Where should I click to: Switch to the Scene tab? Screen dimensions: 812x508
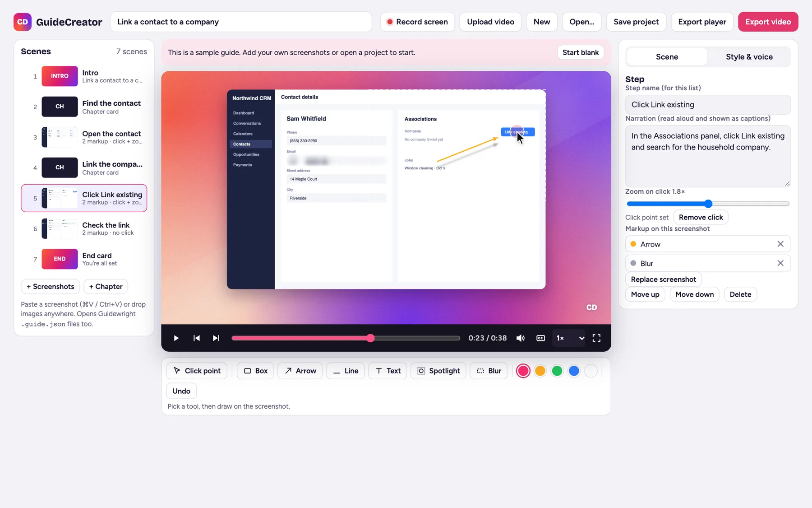click(x=667, y=57)
